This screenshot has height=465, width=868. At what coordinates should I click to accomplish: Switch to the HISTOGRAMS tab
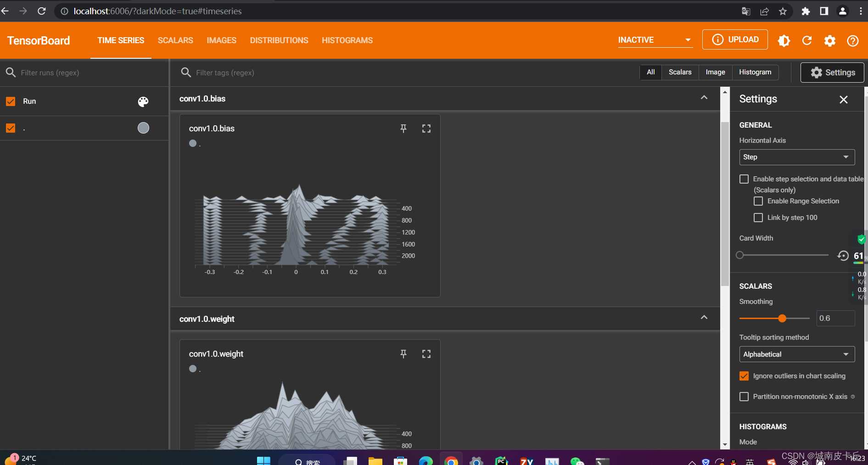347,40
